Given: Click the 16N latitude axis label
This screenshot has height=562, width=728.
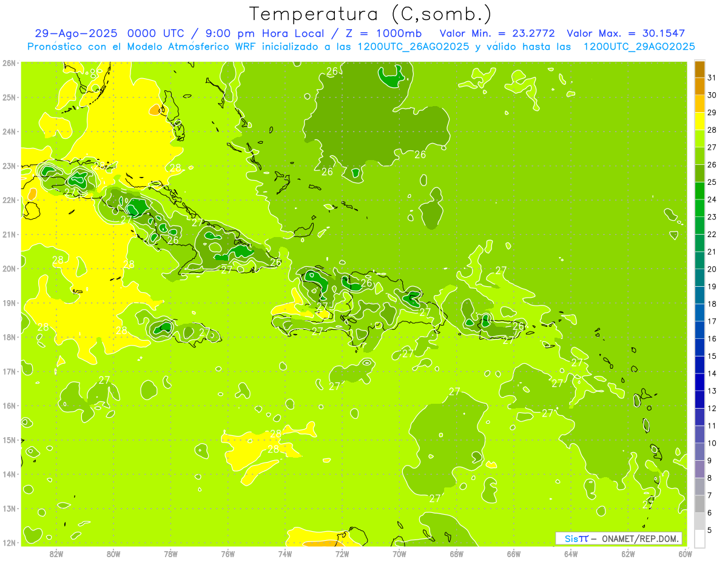Looking at the screenshot, I should pos(9,406).
